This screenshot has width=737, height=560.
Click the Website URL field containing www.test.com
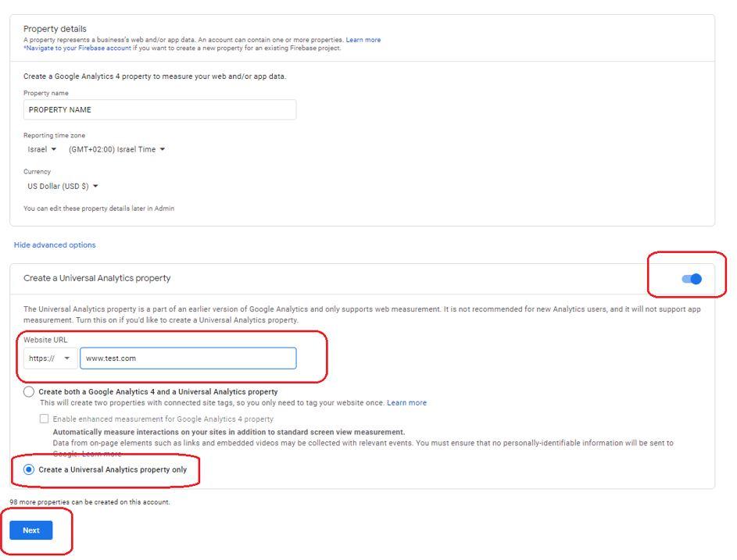coord(188,358)
